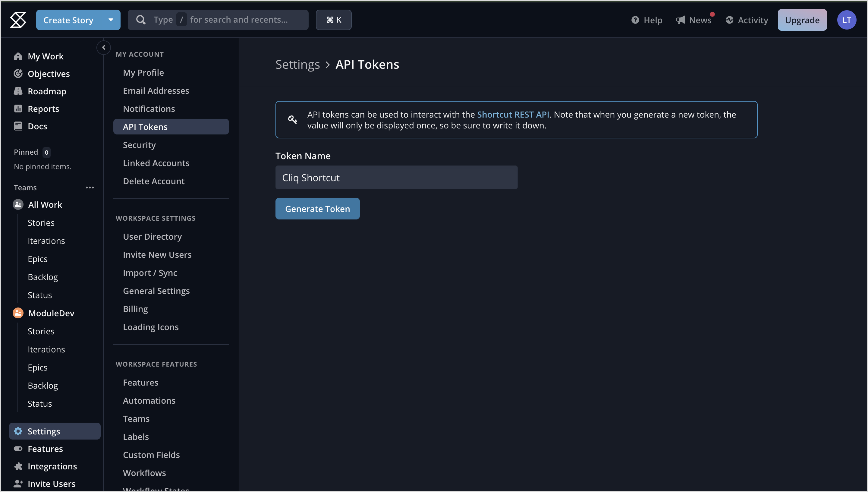
Task: Click Features toggle icon in sidebar
Action: coord(18,448)
